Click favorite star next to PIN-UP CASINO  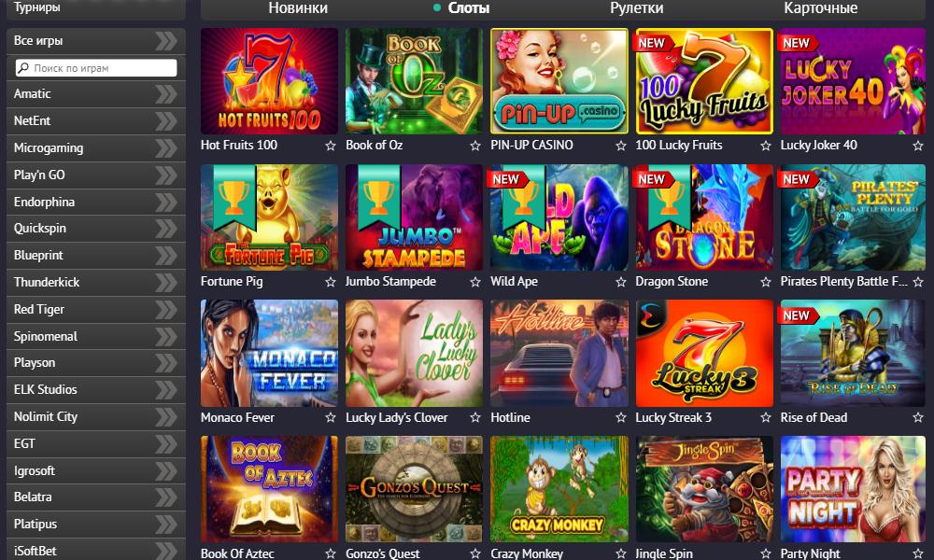(x=621, y=146)
